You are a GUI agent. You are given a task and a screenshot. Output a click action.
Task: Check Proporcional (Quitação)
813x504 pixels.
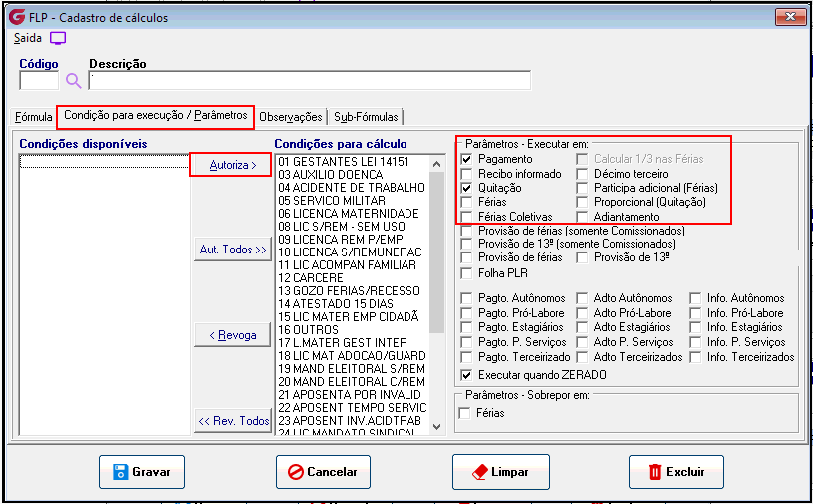click(x=583, y=202)
